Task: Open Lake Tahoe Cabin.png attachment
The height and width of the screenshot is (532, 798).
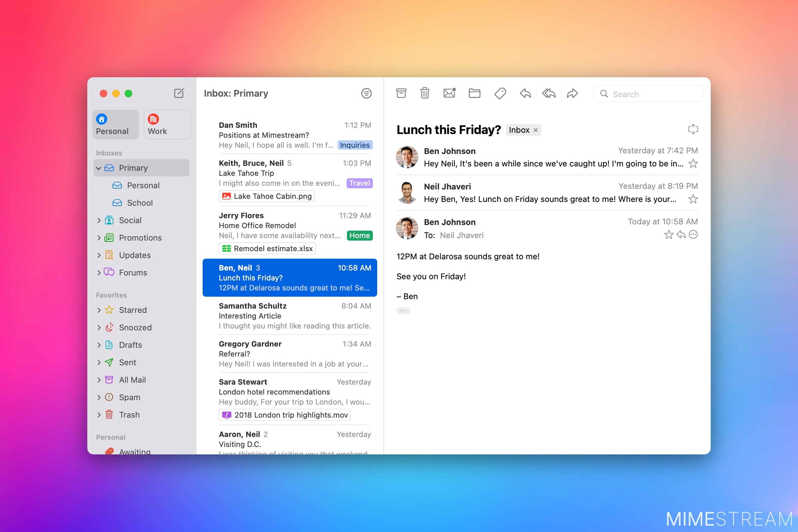Action: [x=267, y=196]
